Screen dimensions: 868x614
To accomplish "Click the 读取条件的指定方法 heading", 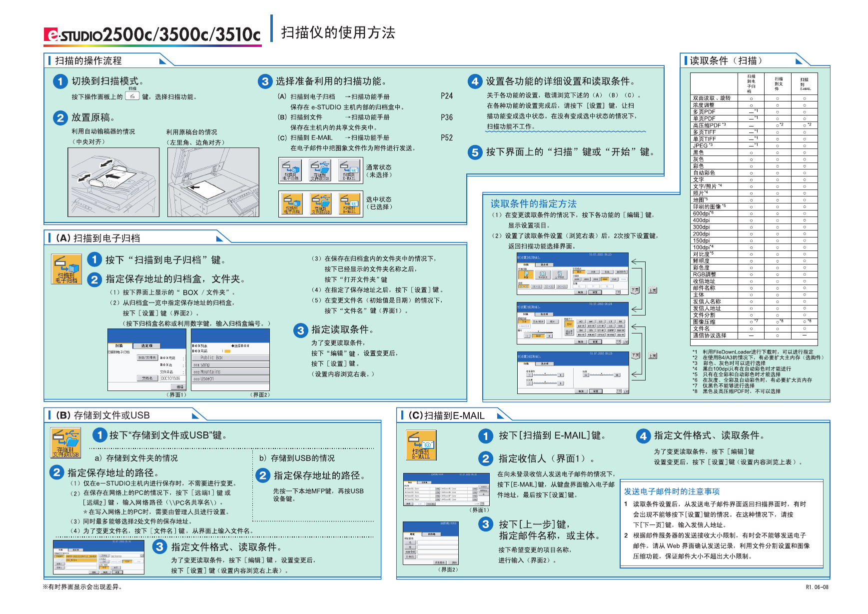I will click(533, 203).
